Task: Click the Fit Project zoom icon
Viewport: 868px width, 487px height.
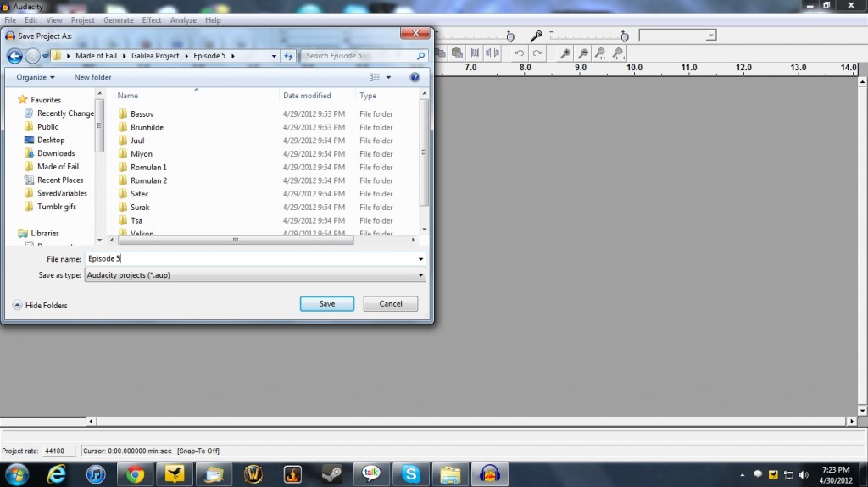Action: [618, 53]
